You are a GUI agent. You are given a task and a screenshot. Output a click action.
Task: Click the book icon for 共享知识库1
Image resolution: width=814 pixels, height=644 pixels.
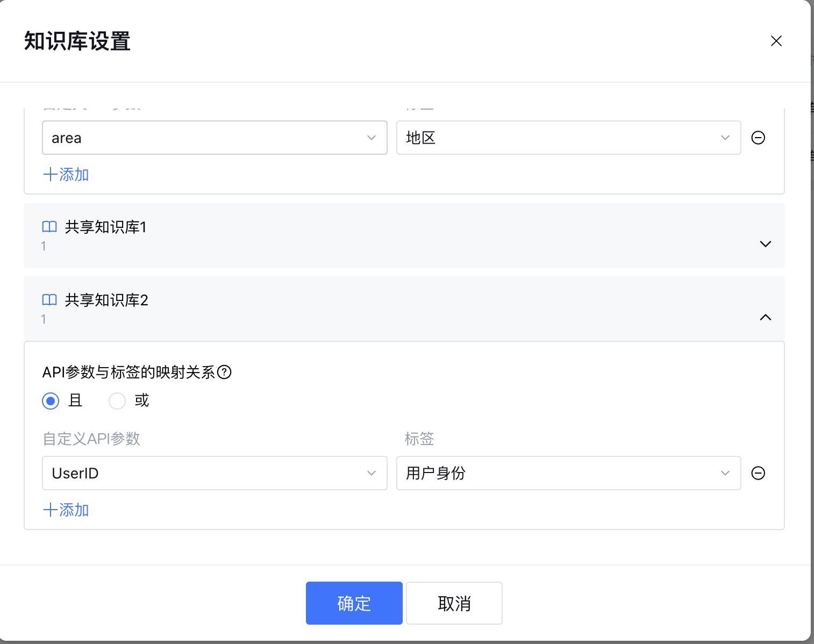[x=49, y=227]
